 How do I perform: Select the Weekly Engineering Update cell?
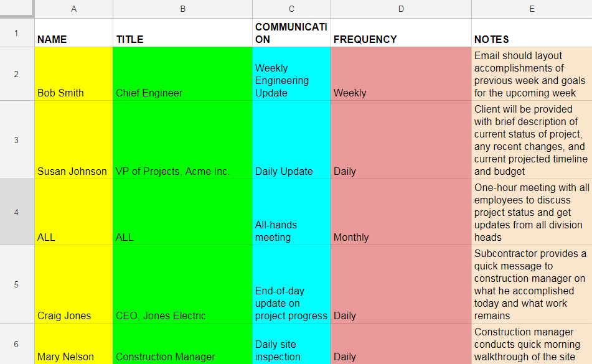click(291, 73)
